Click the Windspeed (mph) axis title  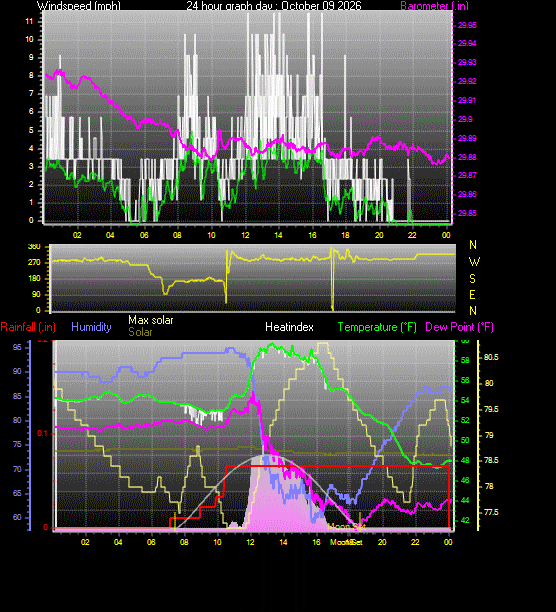click(79, 6)
